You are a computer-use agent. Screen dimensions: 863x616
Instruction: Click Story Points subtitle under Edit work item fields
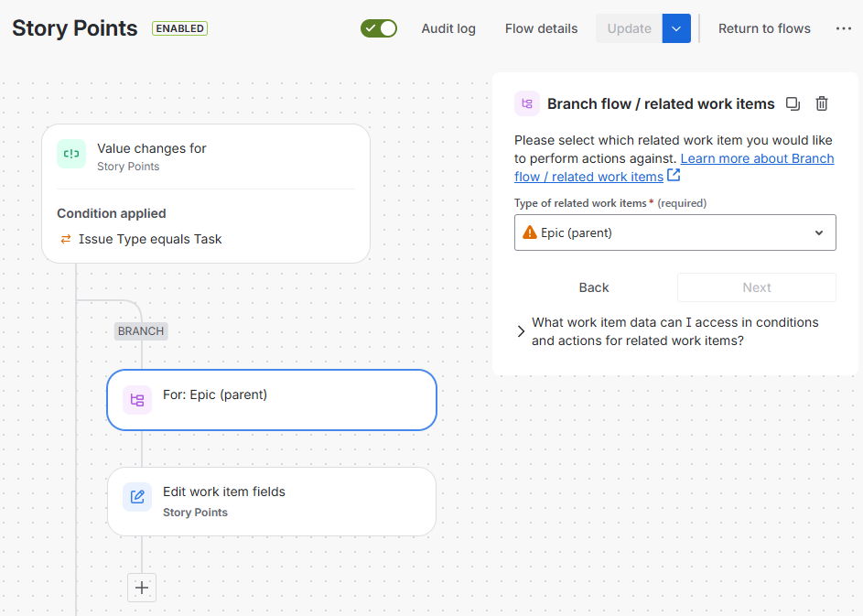point(195,513)
